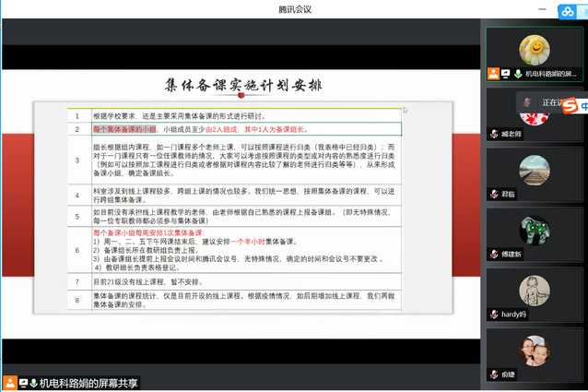Click muted mic icon beside 君临
The height and width of the screenshot is (392, 588).
(x=494, y=194)
